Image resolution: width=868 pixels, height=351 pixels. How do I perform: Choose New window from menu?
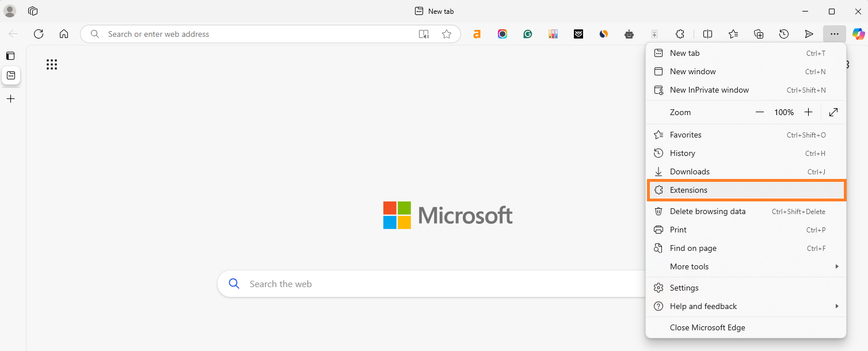pyautogui.click(x=746, y=71)
